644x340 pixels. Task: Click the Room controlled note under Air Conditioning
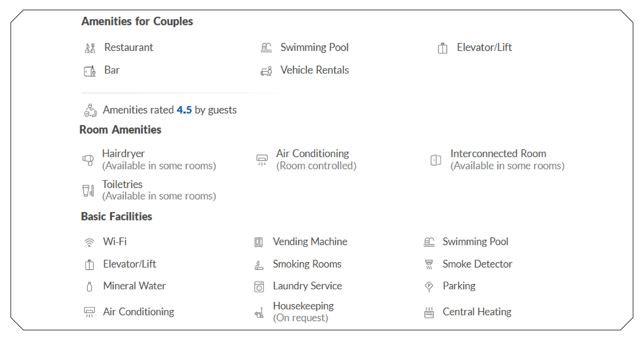[316, 166]
